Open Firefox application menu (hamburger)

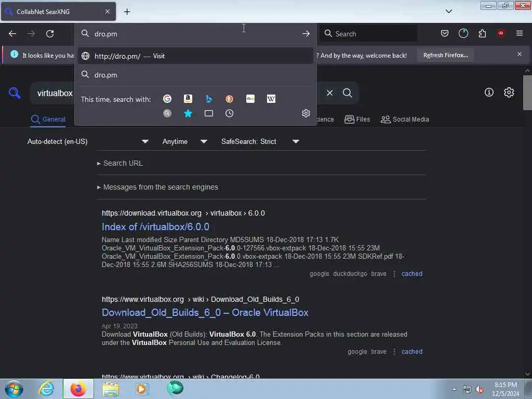tap(519, 33)
